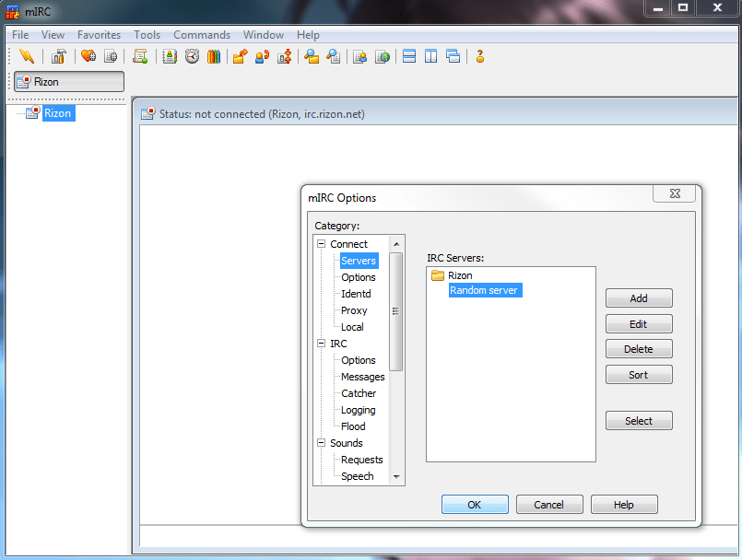The height and width of the screenshot is (560, 742).
Task: Close the mIRC Options dialog
Action: coord(675,193)
